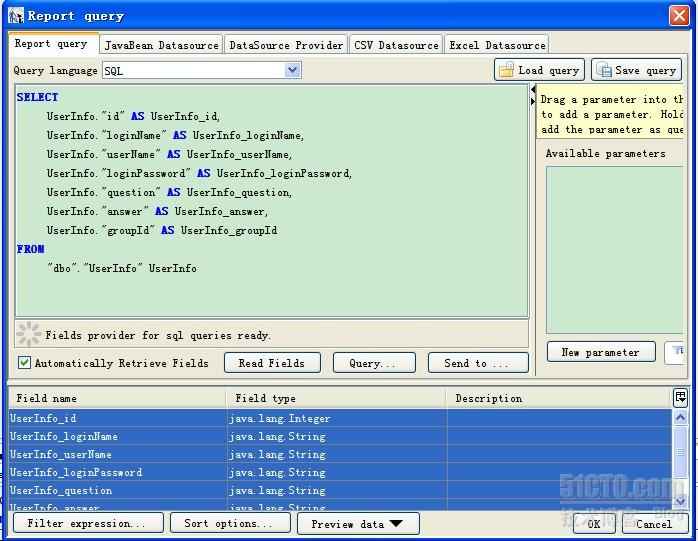Select the UserInfo_loginName field row
This screenshot has width=698, height=541.
(x=340, y=436)
